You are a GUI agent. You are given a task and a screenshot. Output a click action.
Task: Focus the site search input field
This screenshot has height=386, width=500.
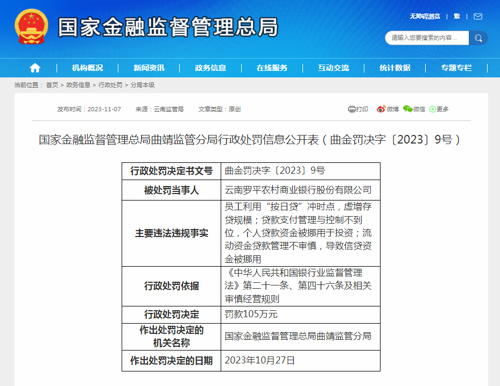(427, 38)
